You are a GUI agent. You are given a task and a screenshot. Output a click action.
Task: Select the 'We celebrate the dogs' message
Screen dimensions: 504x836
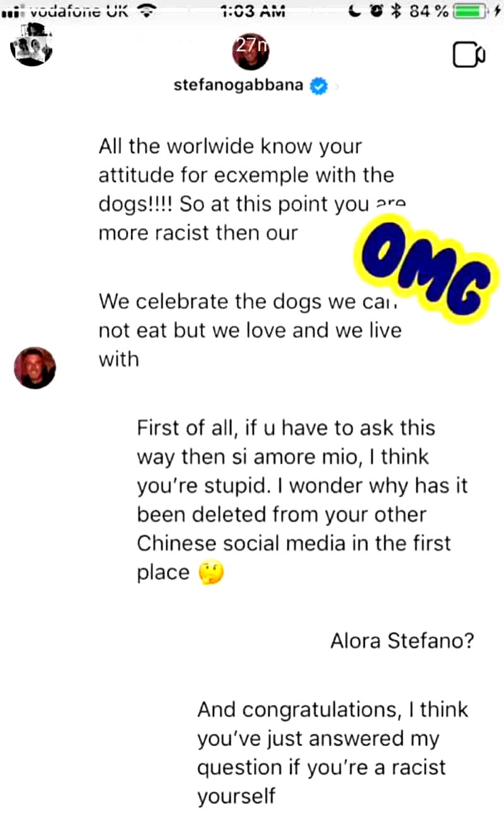pos(250,330)
